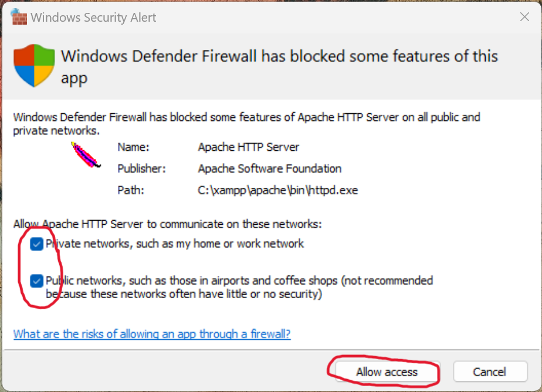The width and height of the screenshot is (542, 392).
Task: Click the Windows Security Alert title text
Action: [x=84, y=17]
